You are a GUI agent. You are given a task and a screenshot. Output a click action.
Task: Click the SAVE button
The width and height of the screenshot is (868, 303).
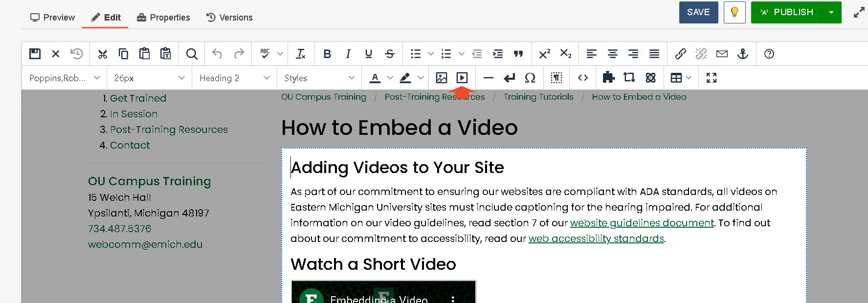(x=698, y=12)
